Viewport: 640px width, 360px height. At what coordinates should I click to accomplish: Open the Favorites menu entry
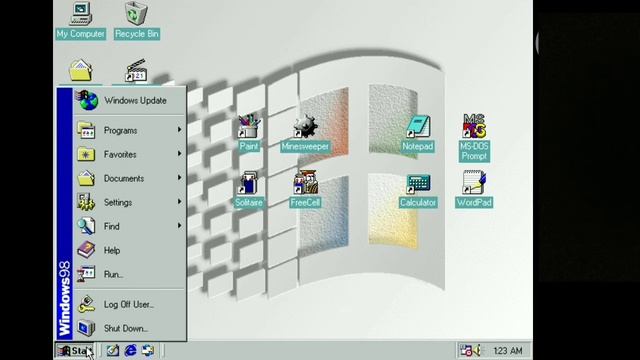(130, 155)
